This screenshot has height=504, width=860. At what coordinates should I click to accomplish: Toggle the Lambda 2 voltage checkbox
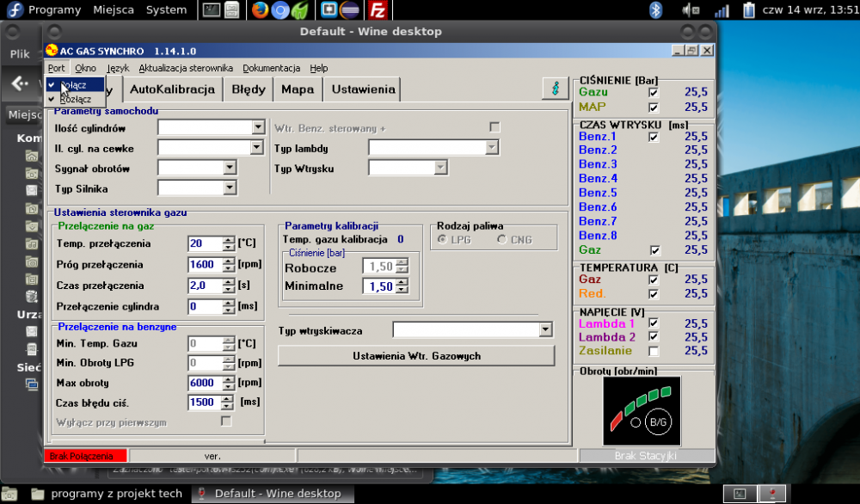pyautogui.click(x=654, y=337)
